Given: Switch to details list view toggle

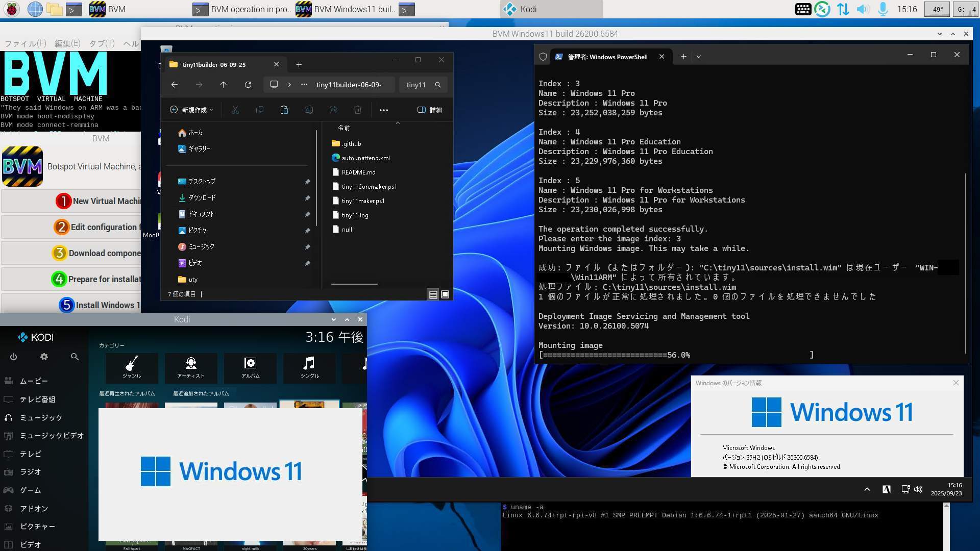Looking at the screenshot, I should [433, 294].
